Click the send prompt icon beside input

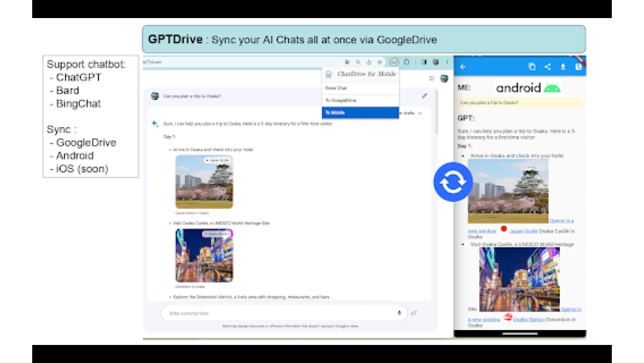(414, 313)
